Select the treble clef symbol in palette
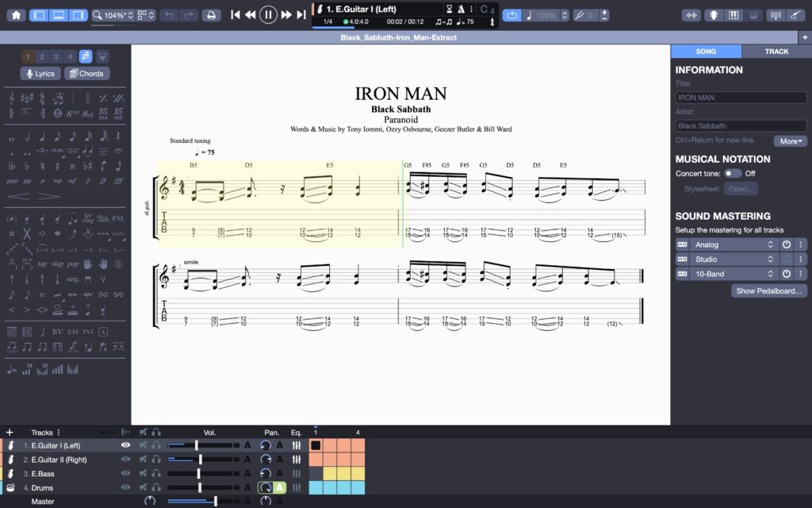 (11, 98)
